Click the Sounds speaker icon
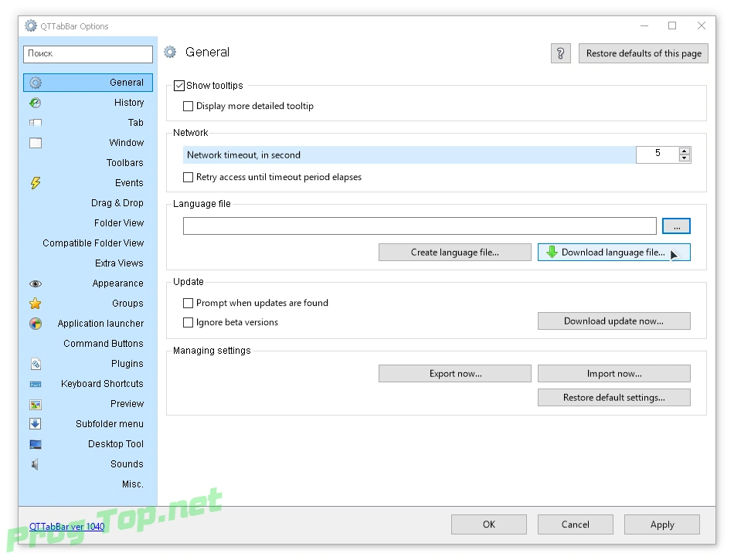 pos(35,464)
